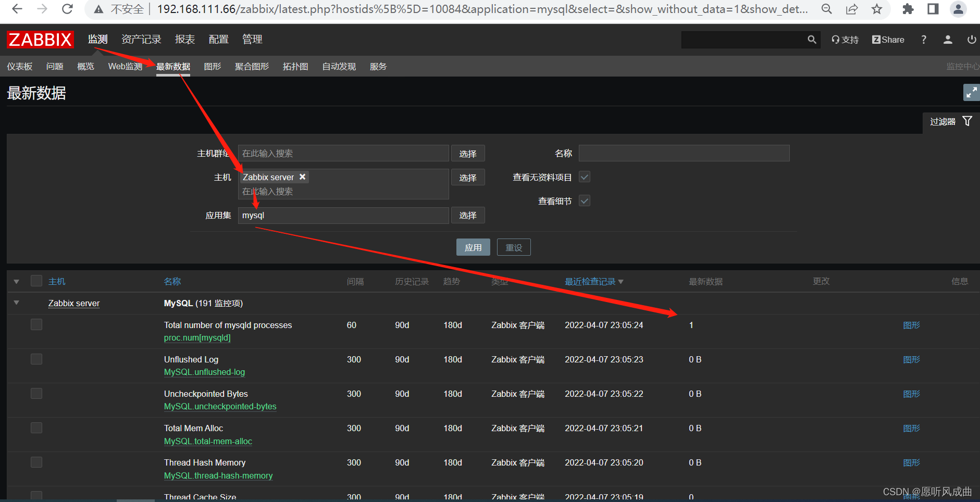This screenshot has width=980, height=502.
Task: Go to the 自动发现 discovery tab
Action: point(339,66)
